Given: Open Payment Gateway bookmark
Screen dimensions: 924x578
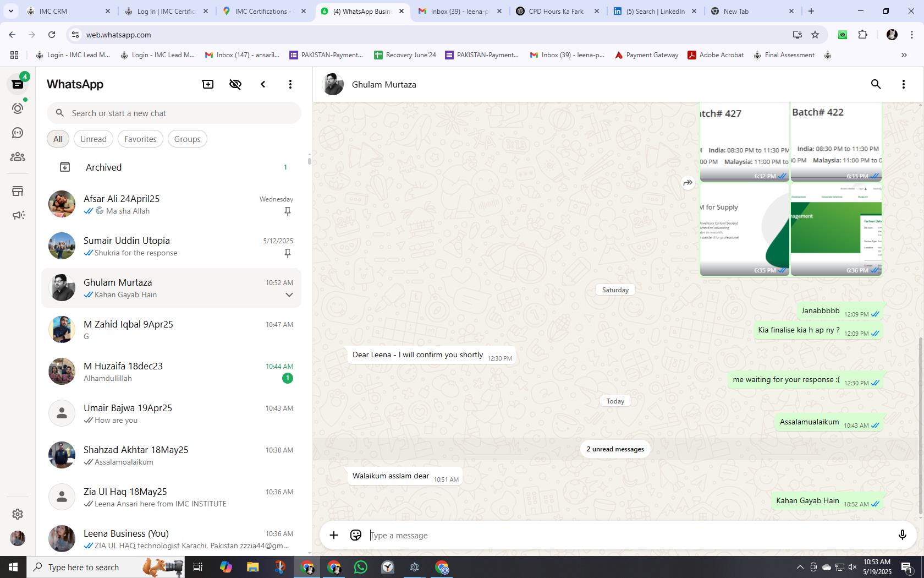Looking at the screenshot, I should tap(646, 55).
